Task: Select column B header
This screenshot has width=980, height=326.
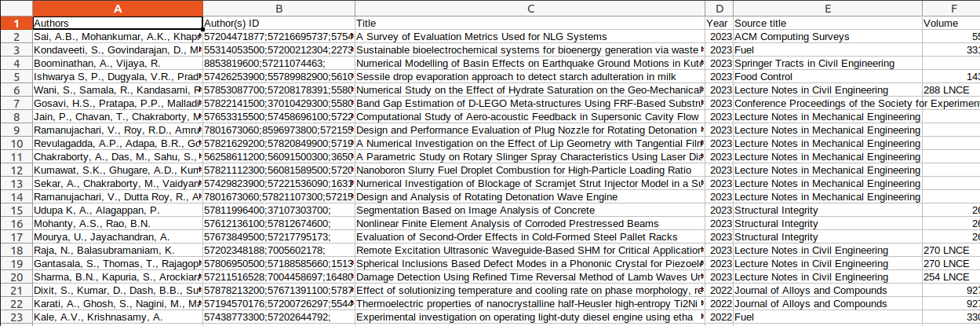Action: (279, 9)
